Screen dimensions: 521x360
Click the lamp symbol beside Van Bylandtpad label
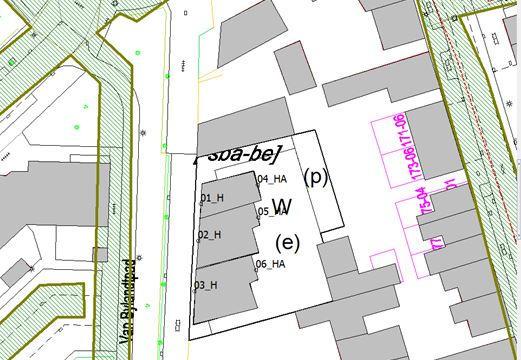point(139,257)
